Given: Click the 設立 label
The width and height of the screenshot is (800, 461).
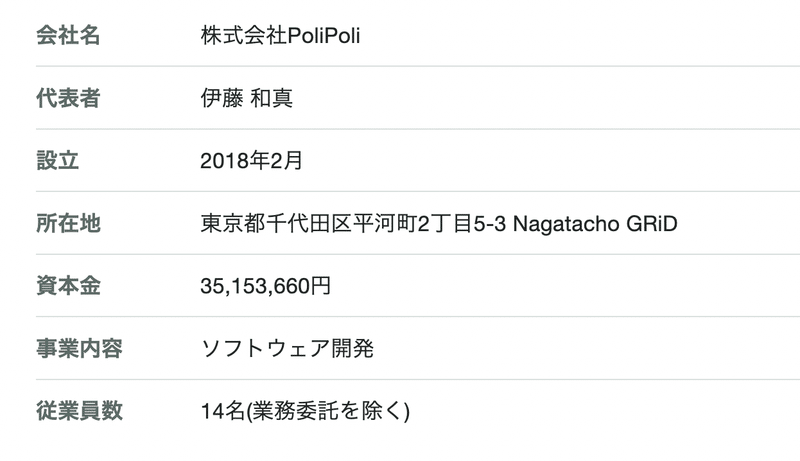Looking at the screenshot, I should 57,161.
